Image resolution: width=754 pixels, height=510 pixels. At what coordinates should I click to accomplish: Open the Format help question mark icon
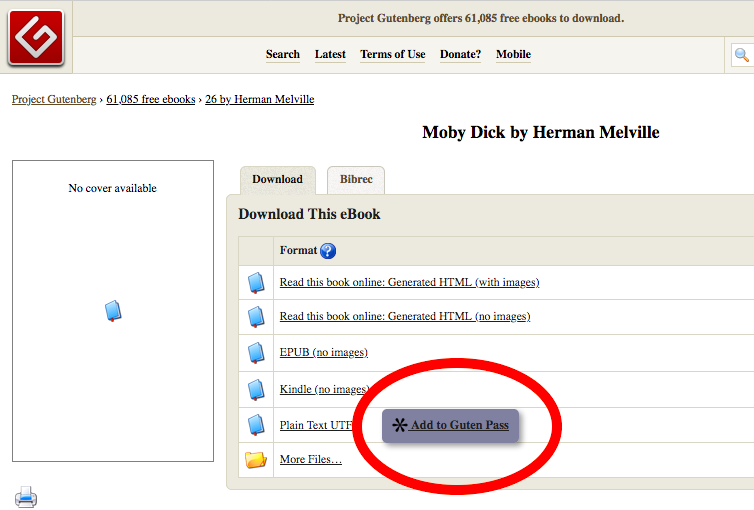click(x=328, y=251)
